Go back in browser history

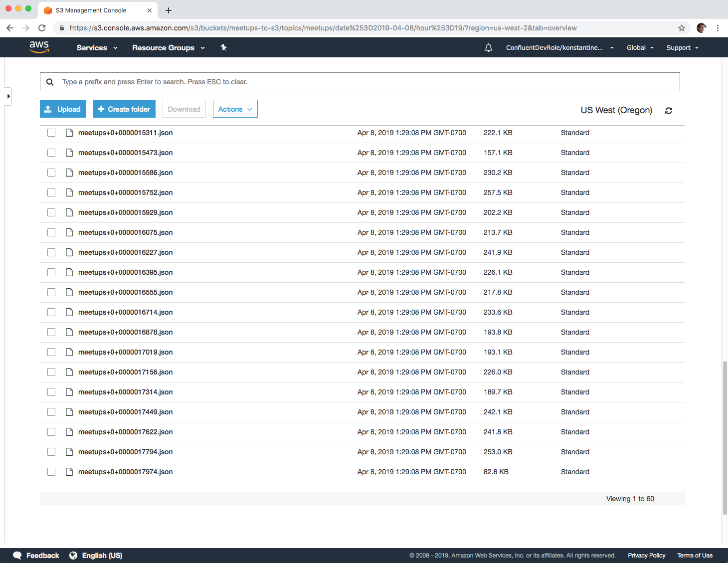tap(10, 28)
